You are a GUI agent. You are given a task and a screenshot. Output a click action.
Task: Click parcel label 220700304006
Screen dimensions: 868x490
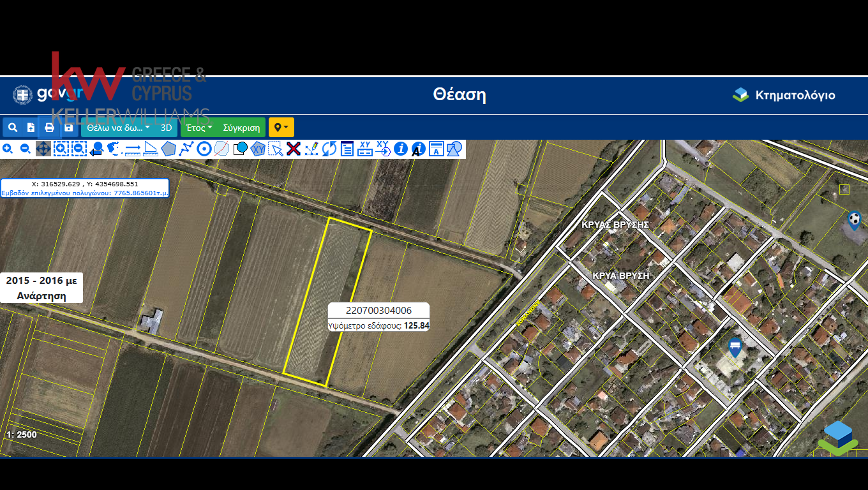[x=378, y=311]
